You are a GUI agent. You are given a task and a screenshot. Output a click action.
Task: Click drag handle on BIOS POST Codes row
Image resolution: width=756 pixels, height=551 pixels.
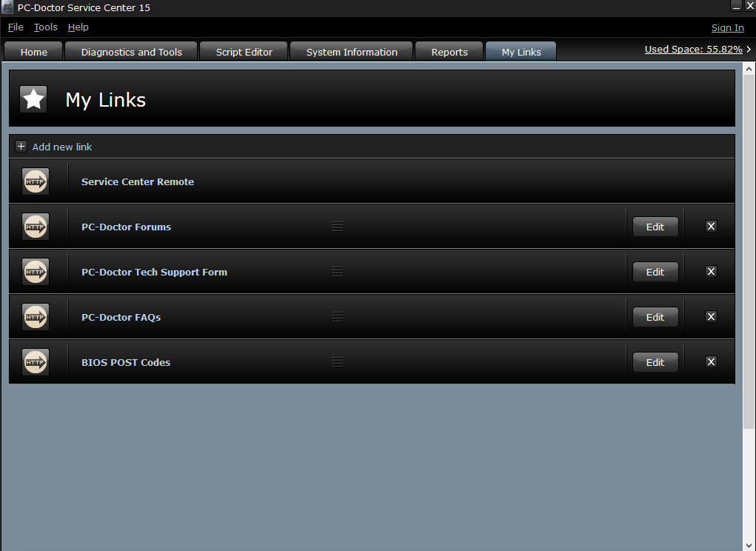338,362
